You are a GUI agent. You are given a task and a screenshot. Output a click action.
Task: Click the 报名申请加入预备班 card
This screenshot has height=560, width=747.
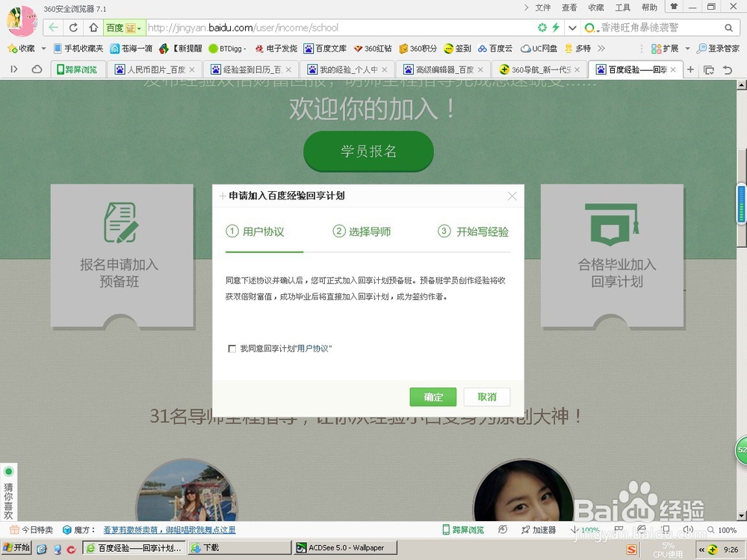point(122,256)
